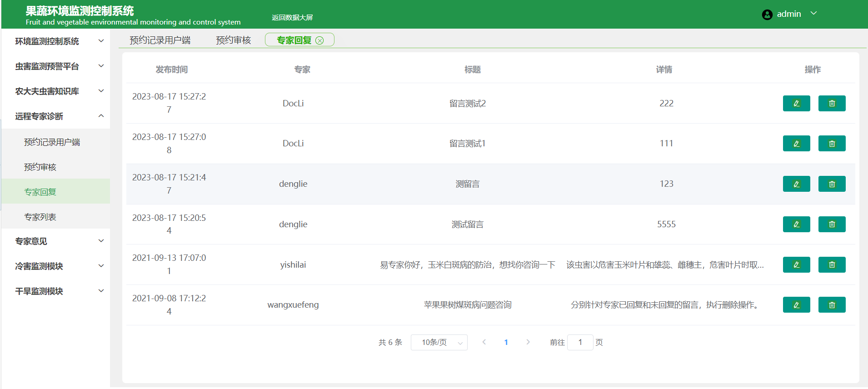Click the 果蔬环境监测控制系统 header title
Screen dimensions: 868x389
pos(80,11)
